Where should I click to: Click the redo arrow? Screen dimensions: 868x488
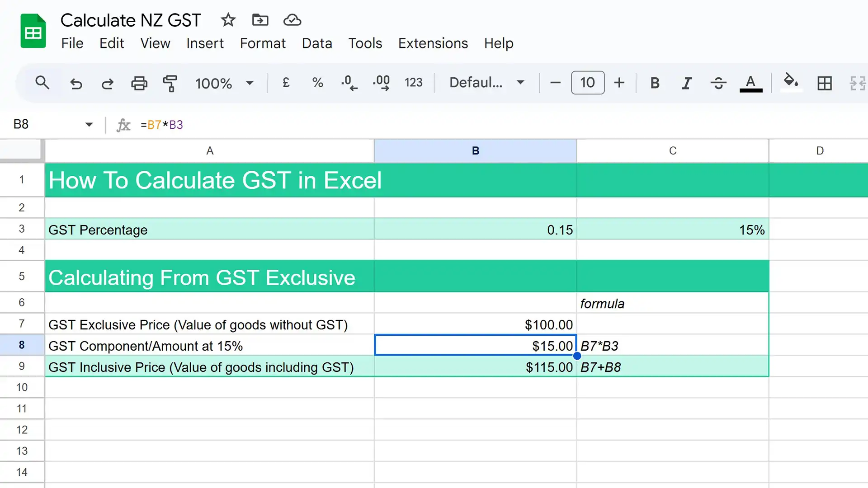[108, 83]
